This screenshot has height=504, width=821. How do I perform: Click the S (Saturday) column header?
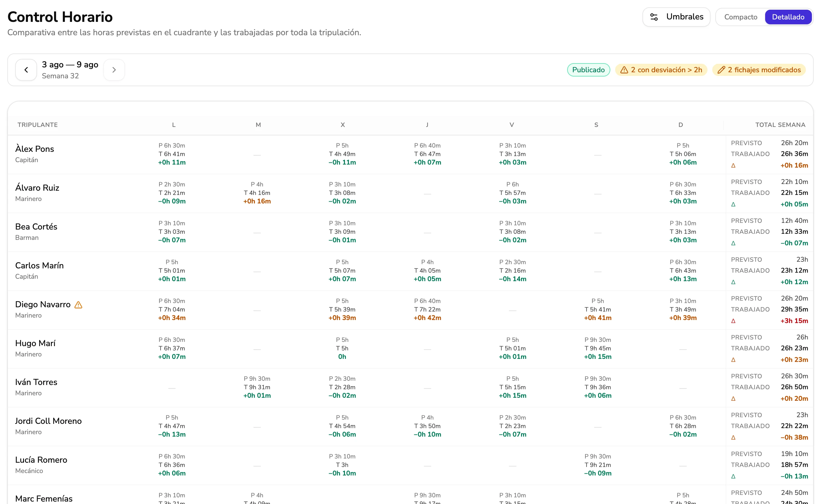(596, 125)
